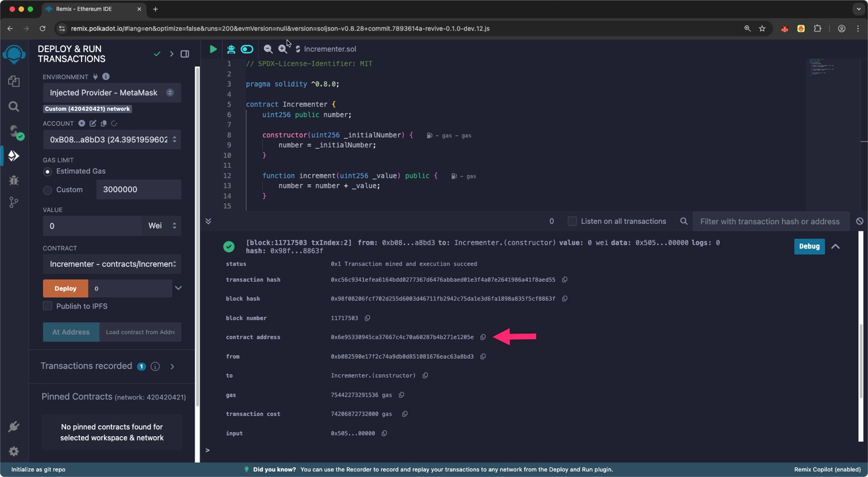Open the Git source control sidebar icon
Screen dimensions: 868x477
tap(14, 202)
